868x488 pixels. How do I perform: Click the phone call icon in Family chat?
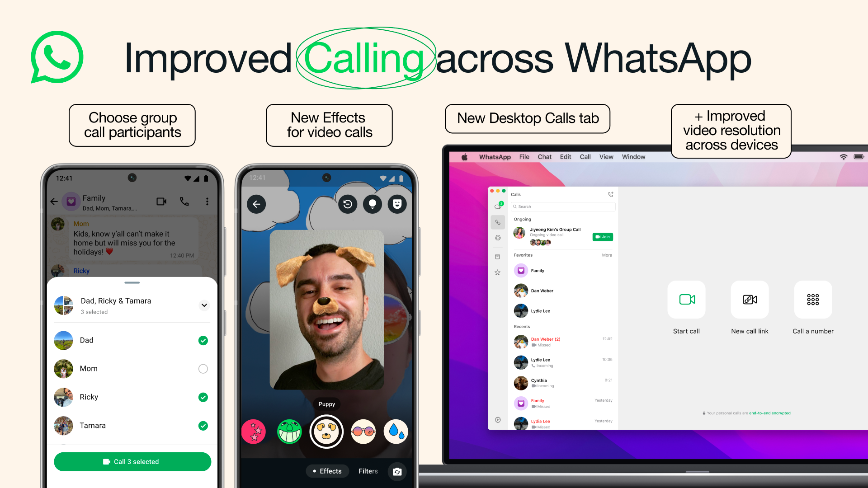[184, 201]
